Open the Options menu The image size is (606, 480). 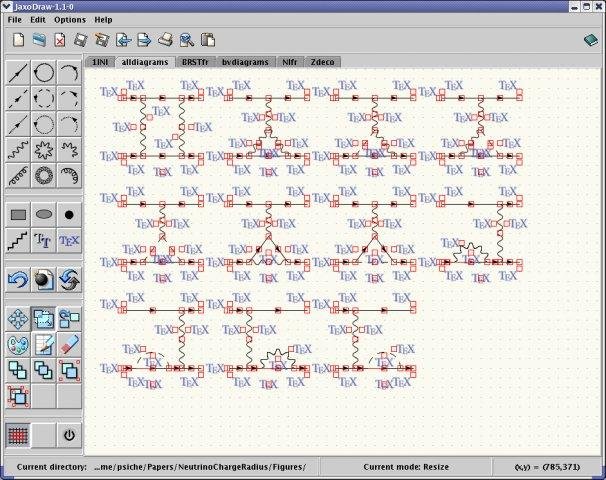click(70, 20)
